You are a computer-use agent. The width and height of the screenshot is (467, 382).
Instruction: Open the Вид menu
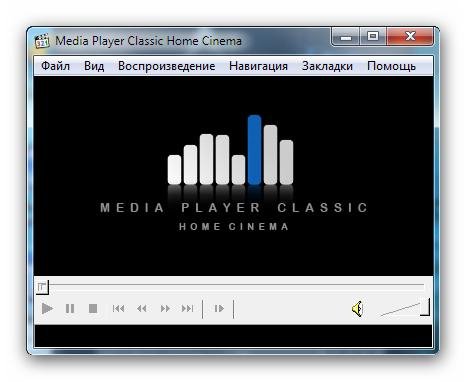(x=94, y=66)
